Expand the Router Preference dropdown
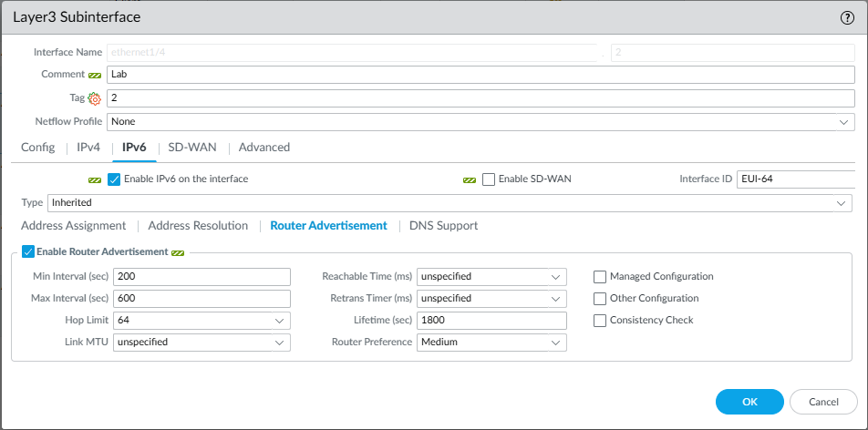Screen dimensions: 868x430 click(491, 343)
